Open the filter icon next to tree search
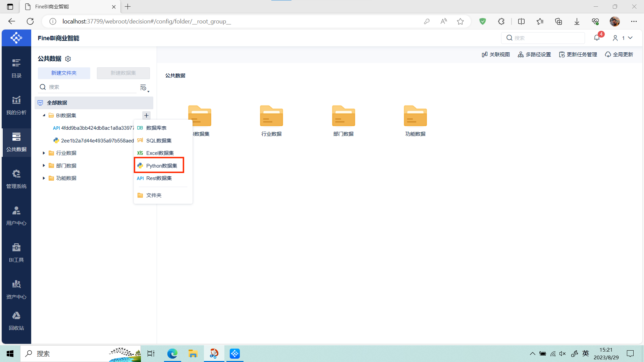 coord(144,88)
